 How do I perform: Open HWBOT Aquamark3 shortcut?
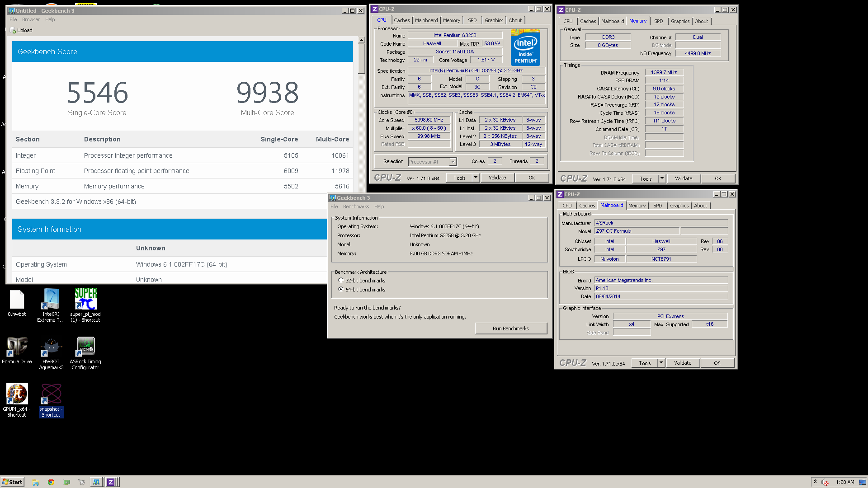coord(51,353)
